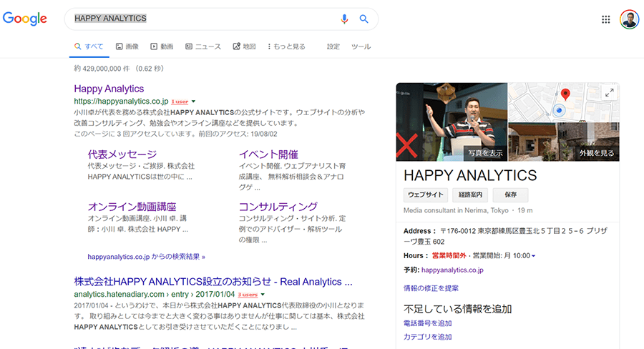The height and width of the screenshot is (349, 644).
Task: Switch to the 画像 tab
Action: tap(127, 46)
